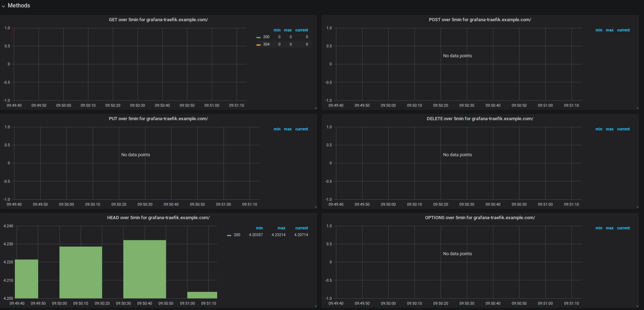The height and width of the screenshot is (310, 644).
Task: Click the 4.240 y-axis label in HEAD chart
Action: coord(8,226)
